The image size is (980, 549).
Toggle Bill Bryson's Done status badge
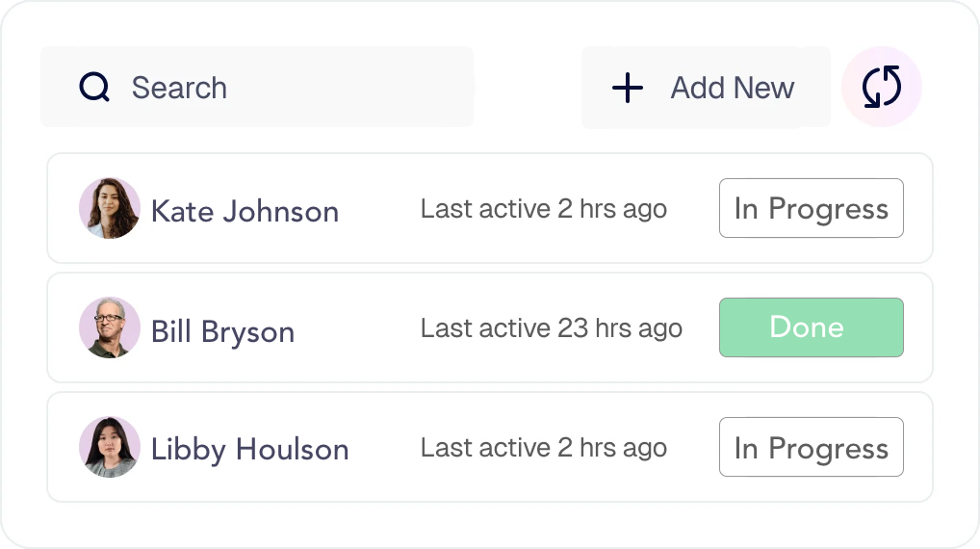click(812, 327)
